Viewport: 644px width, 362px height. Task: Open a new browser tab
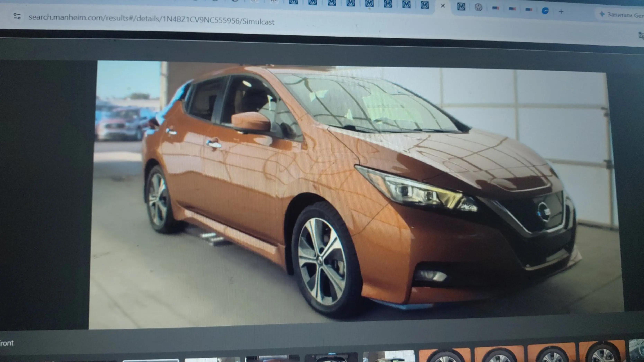tap(561, 11)
